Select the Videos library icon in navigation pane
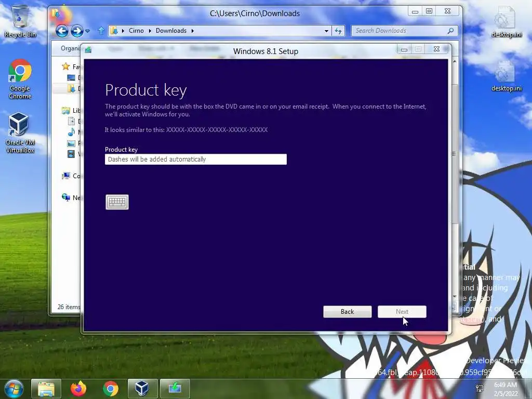Screen dimensions: 532x399 tap(71, 154)
